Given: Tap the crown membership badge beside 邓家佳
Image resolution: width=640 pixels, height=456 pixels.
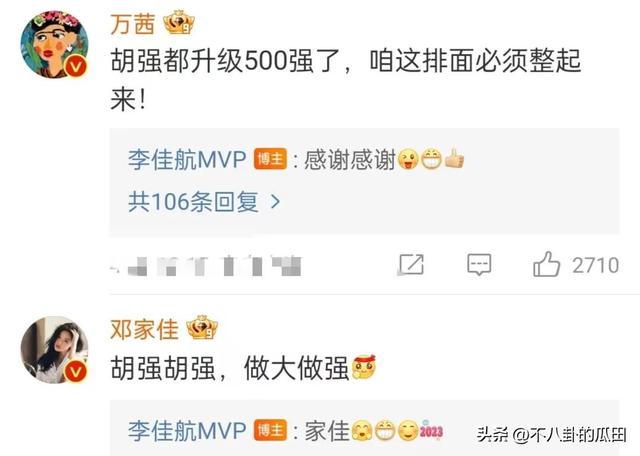Looking at the screenshot, I should pos(202,328).
